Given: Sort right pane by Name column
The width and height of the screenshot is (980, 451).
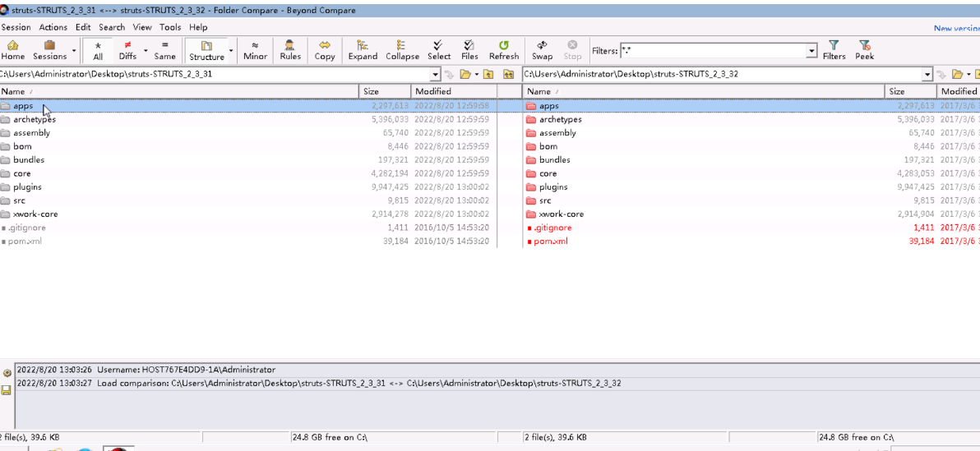Looking at the screenshot, I should [705, 91].
